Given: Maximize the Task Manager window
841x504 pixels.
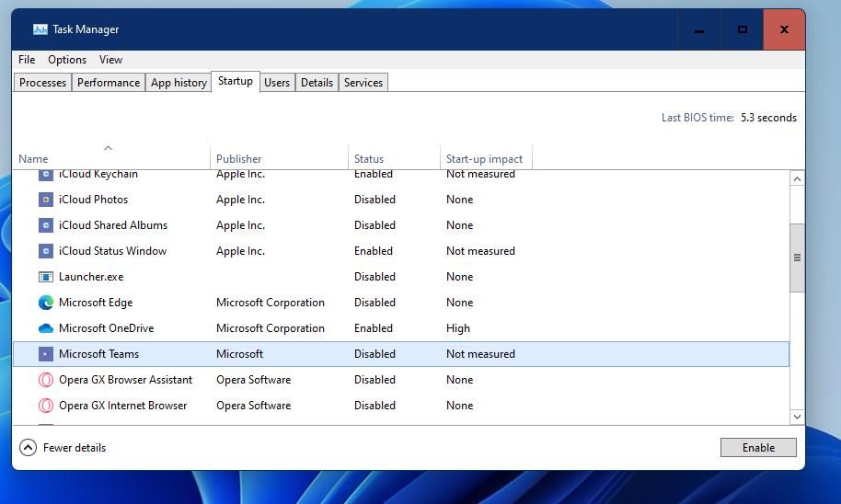Looking at the screenshot, I should pos(742,29).
